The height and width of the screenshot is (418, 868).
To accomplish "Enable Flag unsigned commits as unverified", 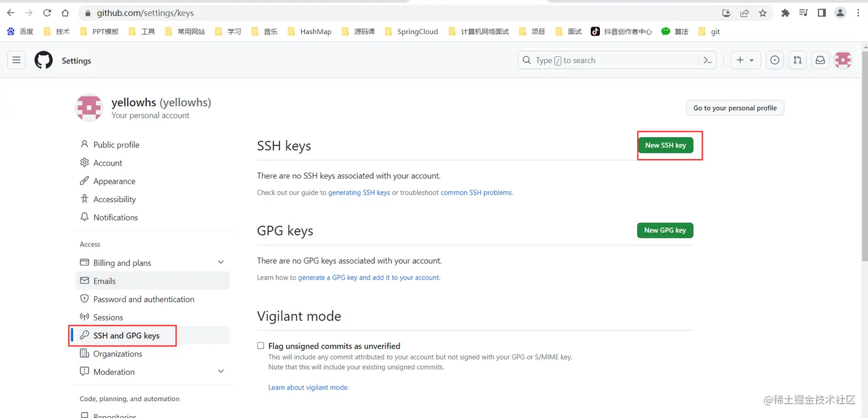I will tap(261, 346).
